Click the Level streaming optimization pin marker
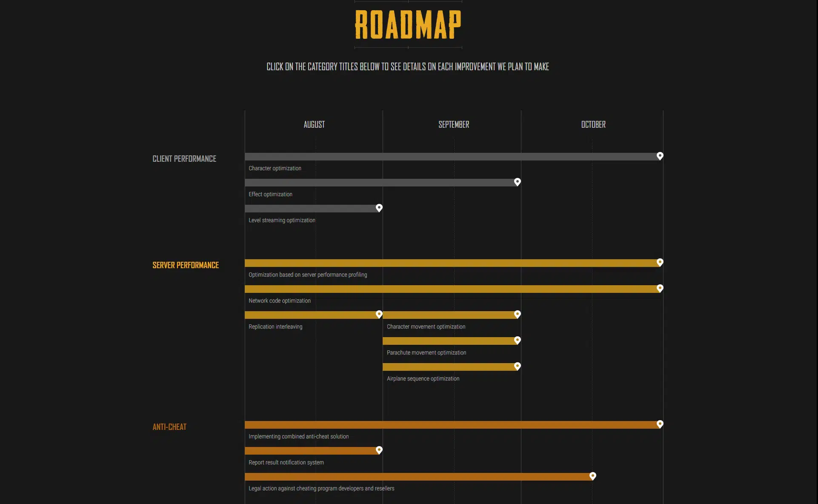 [379, 208]
